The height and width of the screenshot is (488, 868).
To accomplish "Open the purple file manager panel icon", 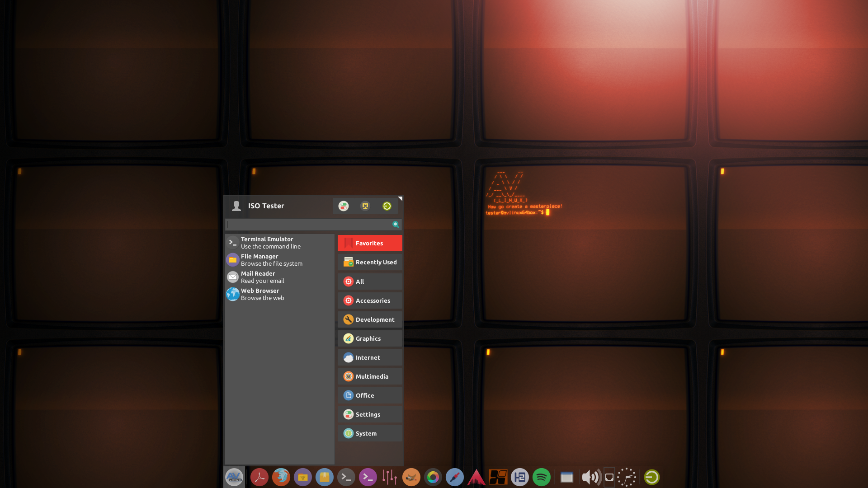I will tap(303, 477).
